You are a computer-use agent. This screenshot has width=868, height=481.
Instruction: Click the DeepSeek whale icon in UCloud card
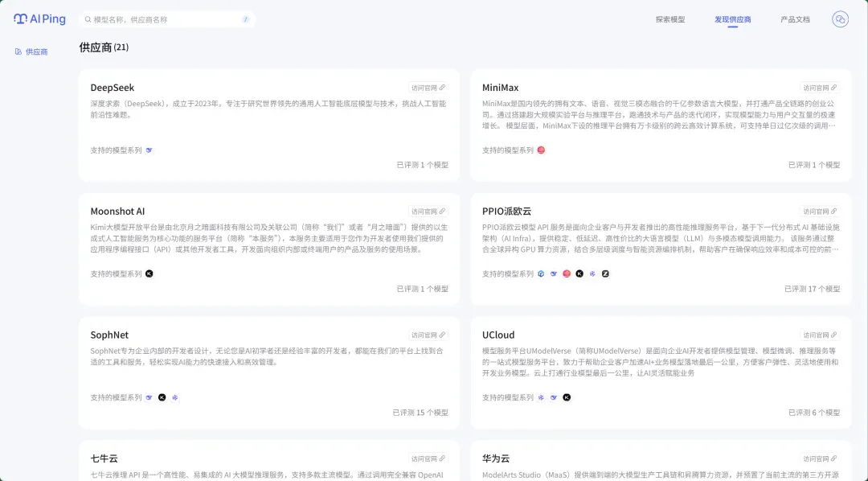click(x=554, y=397)
